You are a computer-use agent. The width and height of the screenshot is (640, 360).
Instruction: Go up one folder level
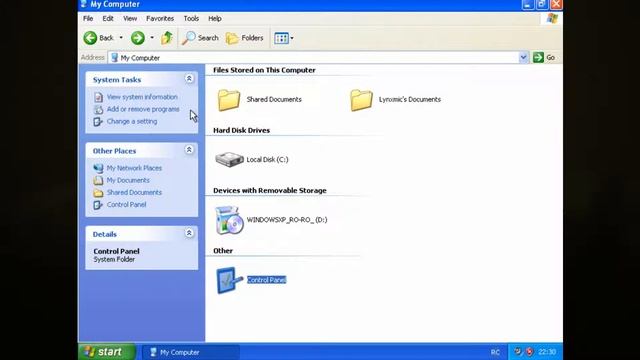[167, 38]
